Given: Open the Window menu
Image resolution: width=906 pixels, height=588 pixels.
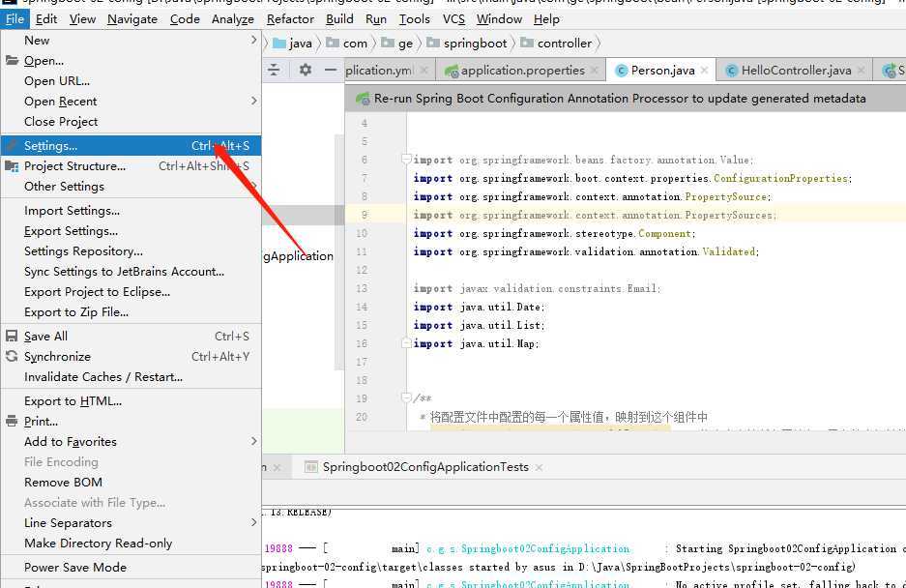Looking at the screenshot, I should click(499, 19).
